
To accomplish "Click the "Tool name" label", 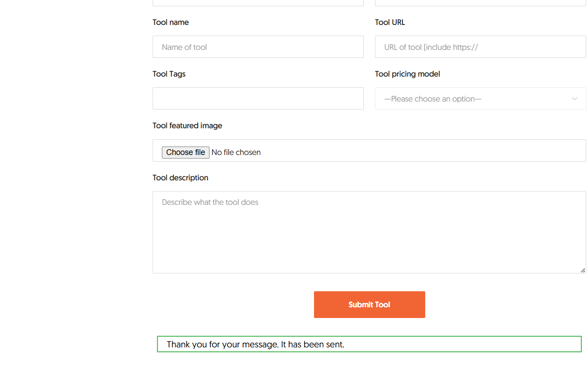I will pyautogui.click(x=171, y=22).
